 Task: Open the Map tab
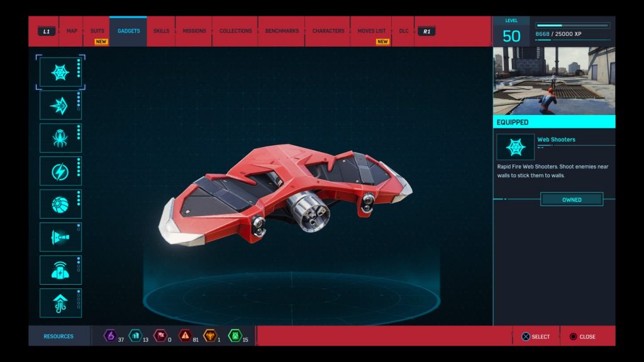[x=72, y=31]
